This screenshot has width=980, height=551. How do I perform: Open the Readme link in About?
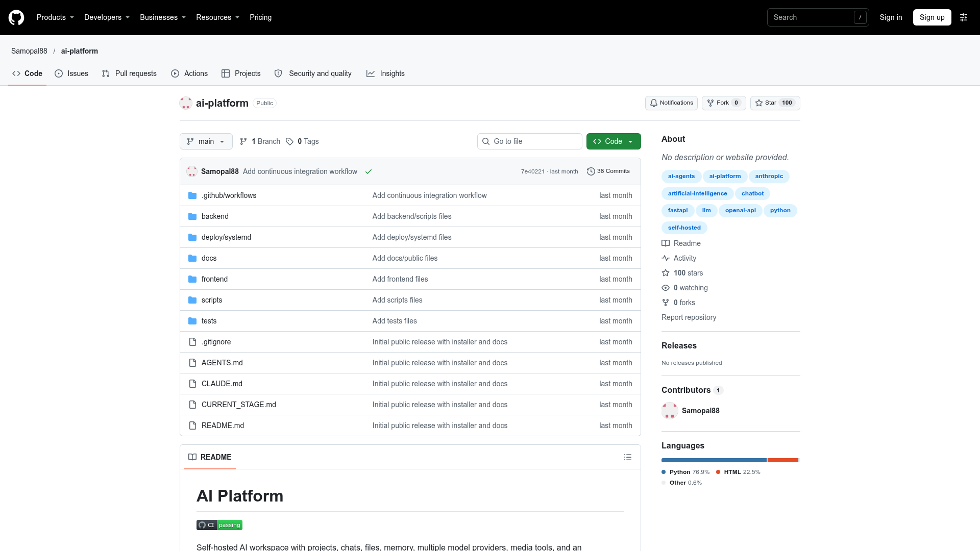(681, 243)
